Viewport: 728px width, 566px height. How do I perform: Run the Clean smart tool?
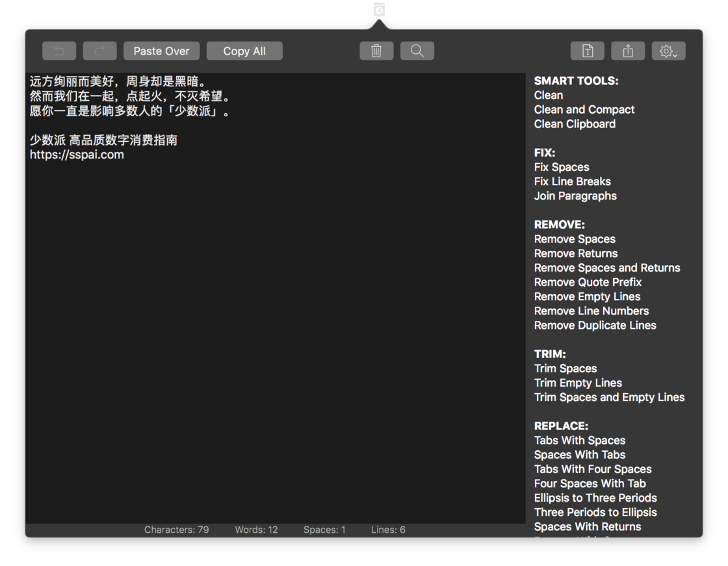(549, 95)
